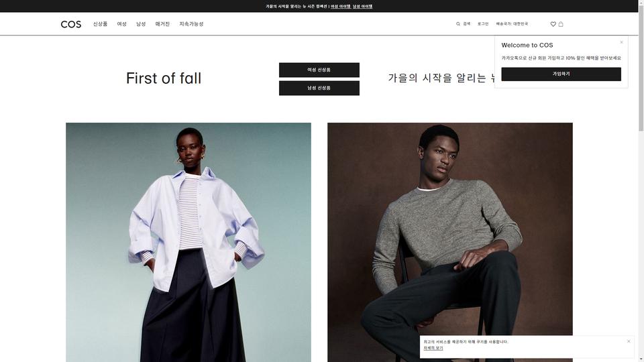Open the wishlist heart icon

(x=553, y=24)
